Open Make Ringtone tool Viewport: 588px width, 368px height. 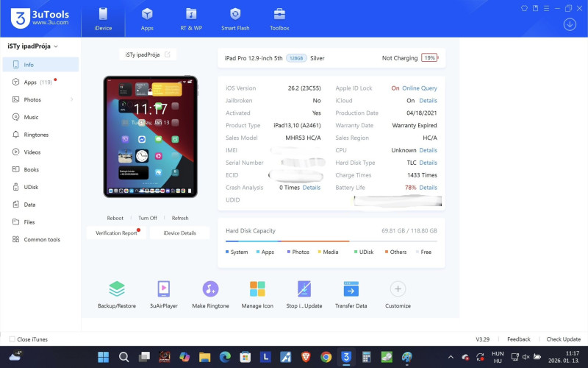210,295
